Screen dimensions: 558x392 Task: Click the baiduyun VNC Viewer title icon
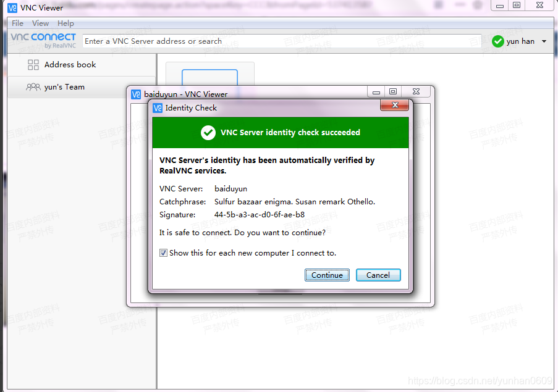click(136, 94)
